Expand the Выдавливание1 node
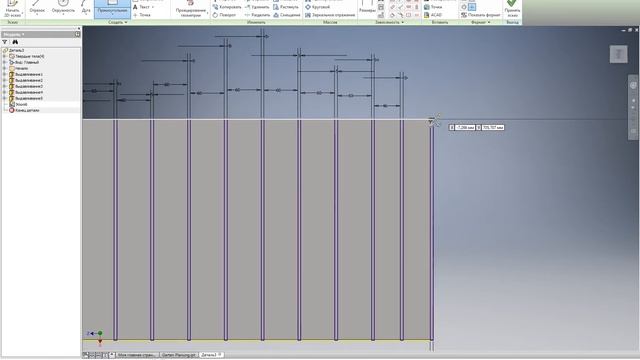The height and width of the screenshot is (360, 640). point(4,75)
